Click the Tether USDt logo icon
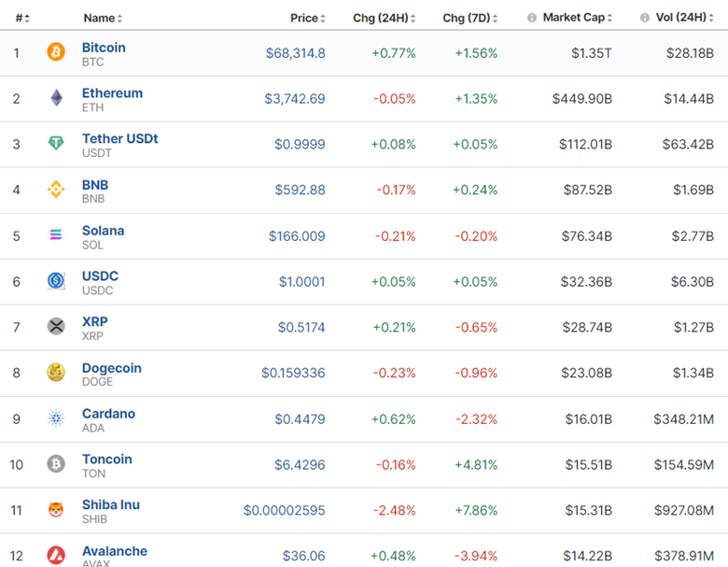Viewport: 728px width, 567px height. (56, 143)
